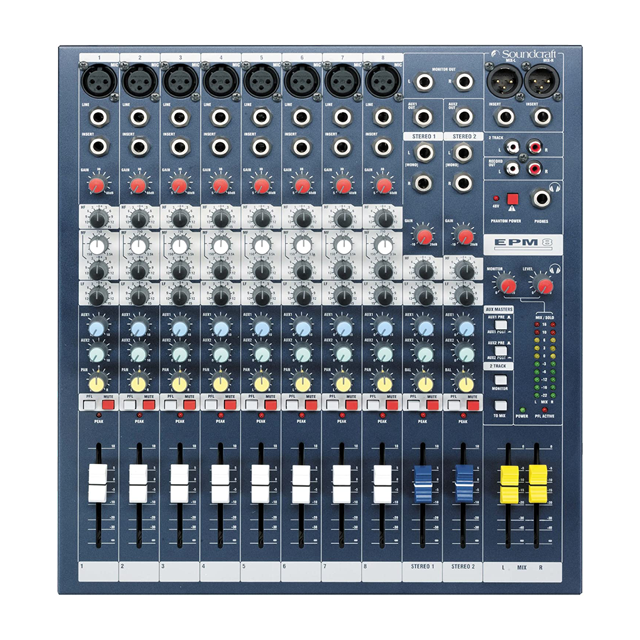640x640 pixels.
Task: Mute channel 8
Action: pos(392,404)
